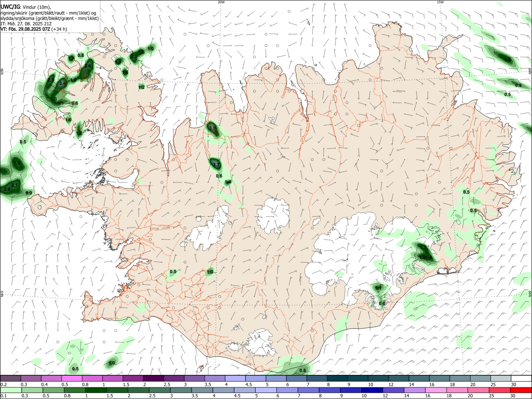Click the '0.2' label in the snow scale
Screen dimensions: 532x399
point(3,384)
